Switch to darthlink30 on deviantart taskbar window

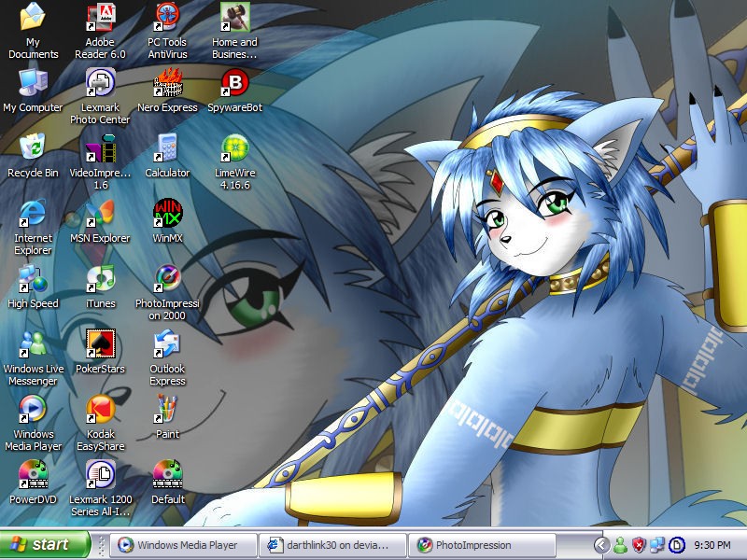coord(333,545)
